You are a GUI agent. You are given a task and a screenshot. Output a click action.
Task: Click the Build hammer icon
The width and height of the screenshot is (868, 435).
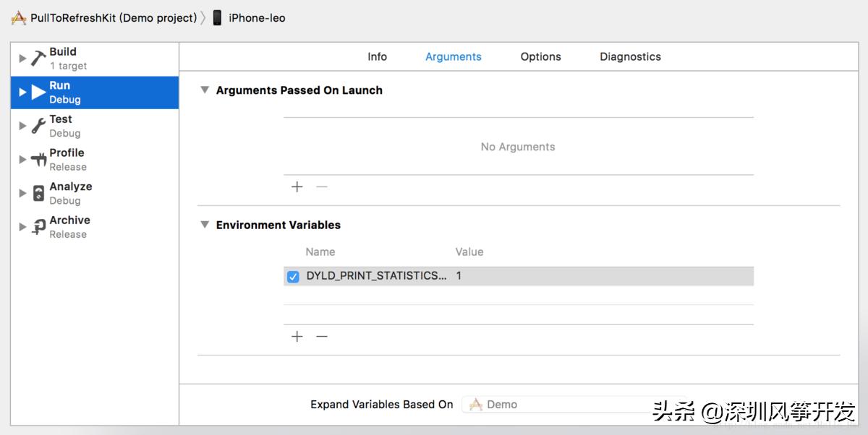38,59
